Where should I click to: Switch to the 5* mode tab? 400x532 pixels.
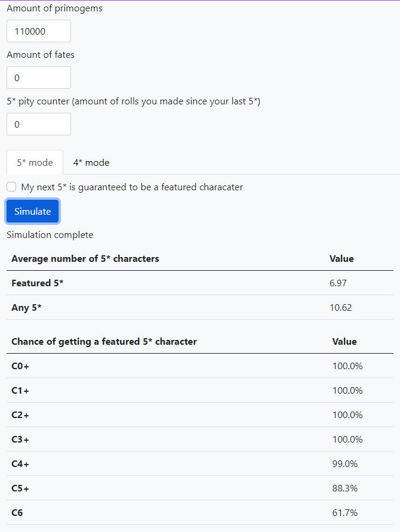35,162
